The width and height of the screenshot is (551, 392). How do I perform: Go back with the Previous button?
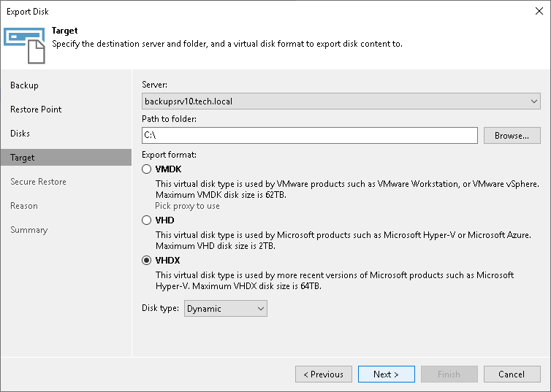tap(324, 374)
